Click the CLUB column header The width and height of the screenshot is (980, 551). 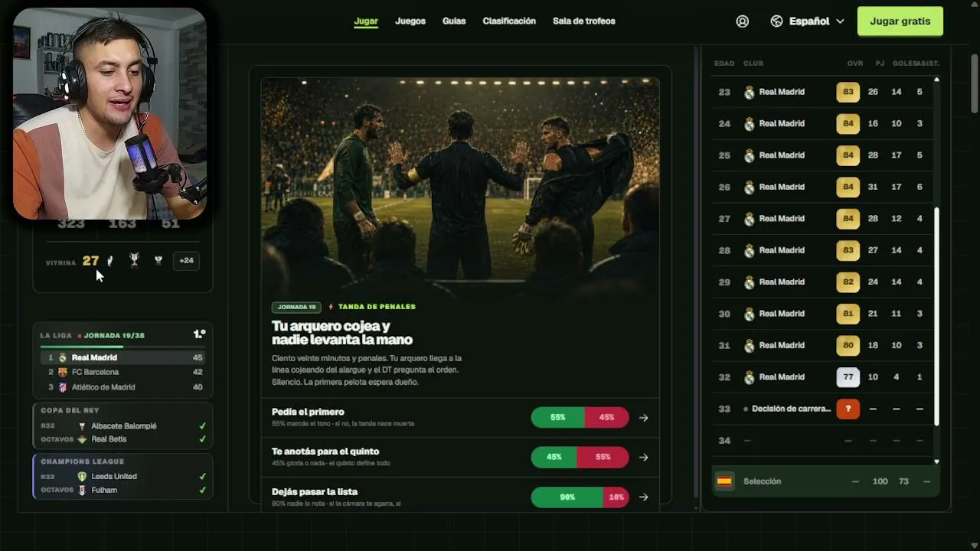click(753, 64)
